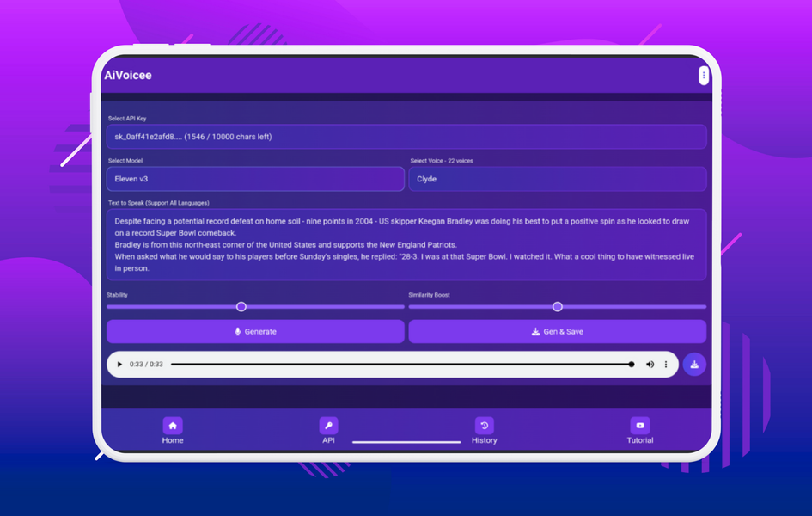Switch to the API tab
This screenshot has height=516, width=812.
tap(328, 431)
